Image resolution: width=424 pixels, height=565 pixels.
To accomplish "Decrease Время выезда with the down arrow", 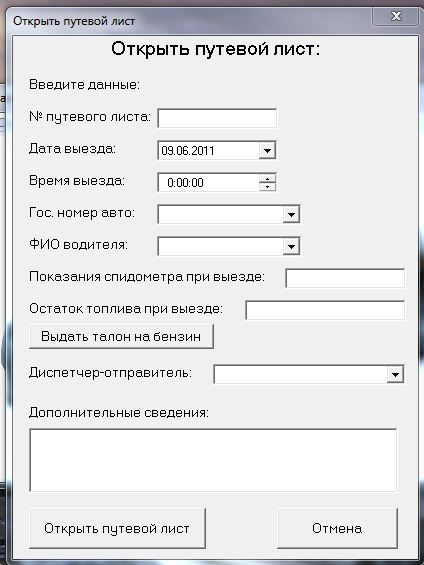I will pyautogui.click(x=267, y=187).
